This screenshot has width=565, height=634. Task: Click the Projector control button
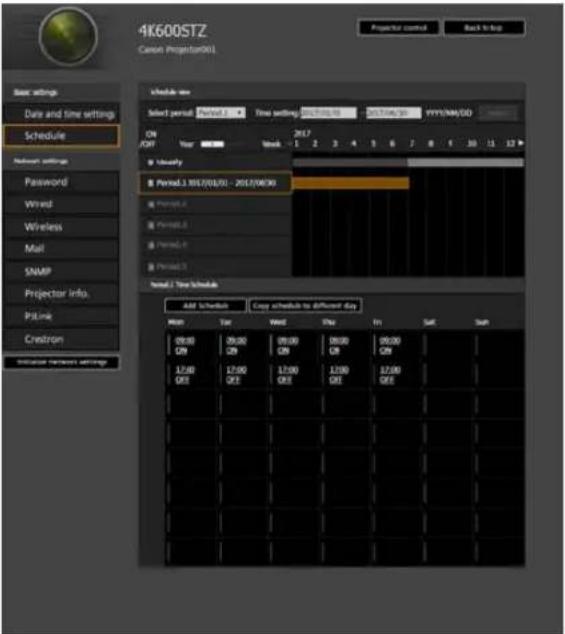(398, 28)
